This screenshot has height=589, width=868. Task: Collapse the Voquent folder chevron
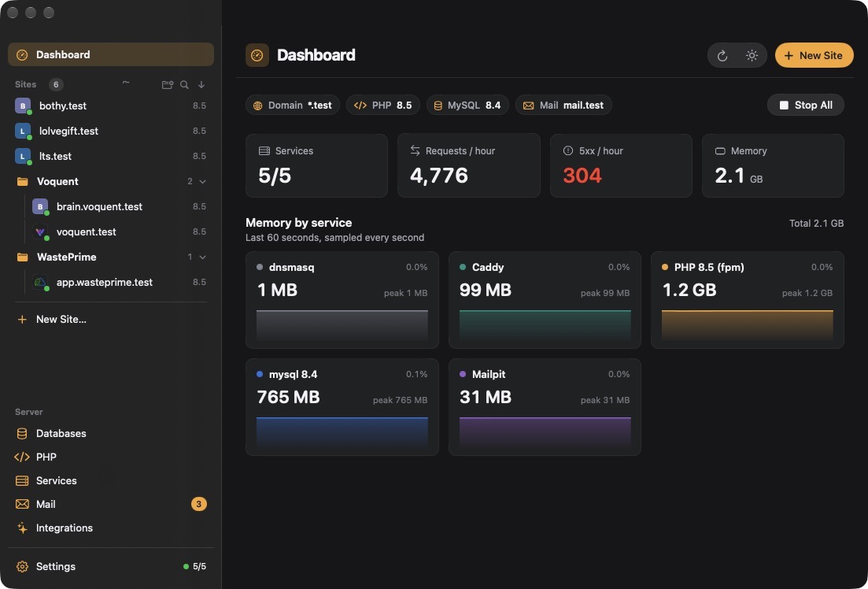coord(202,181)
